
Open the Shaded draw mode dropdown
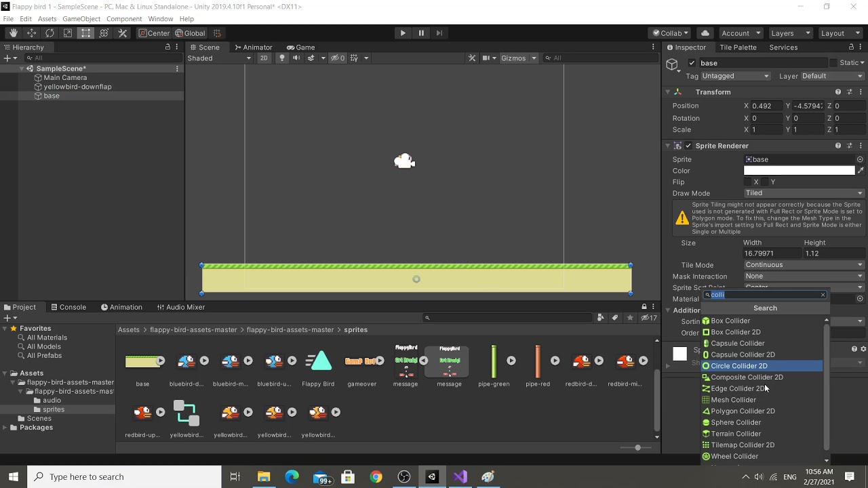(x=220, y=58)
